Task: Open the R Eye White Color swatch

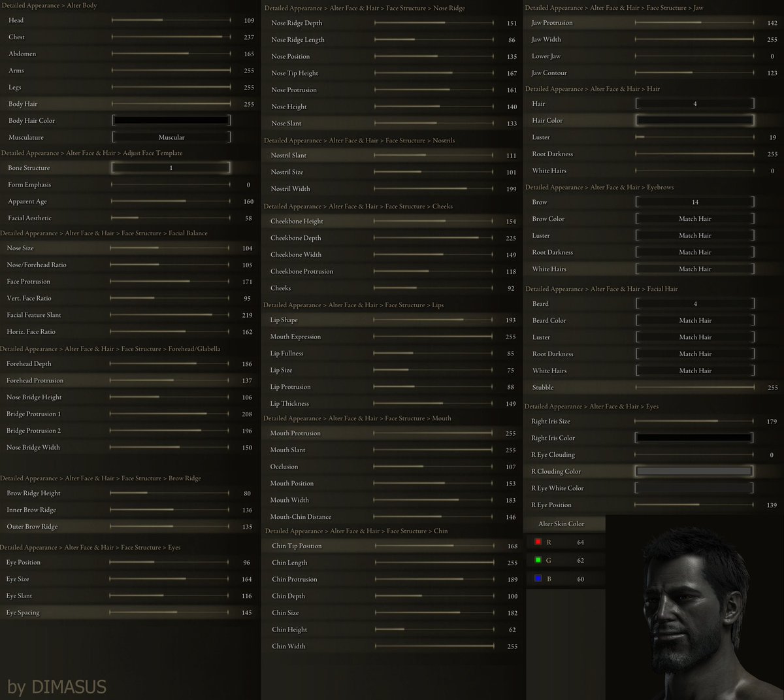Action: tap(694, 488)
